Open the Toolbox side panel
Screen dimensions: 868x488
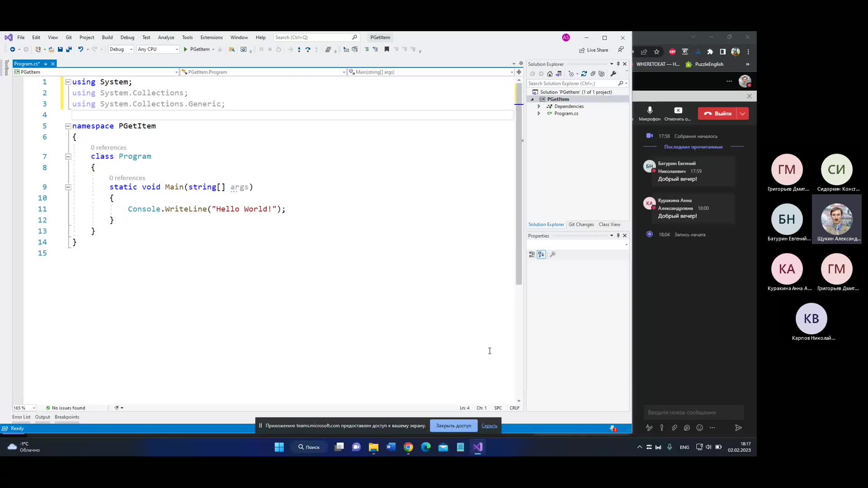(6, 68)
